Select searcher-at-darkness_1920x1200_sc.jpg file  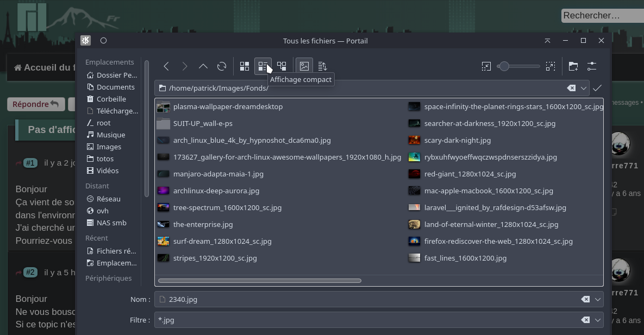482,124
